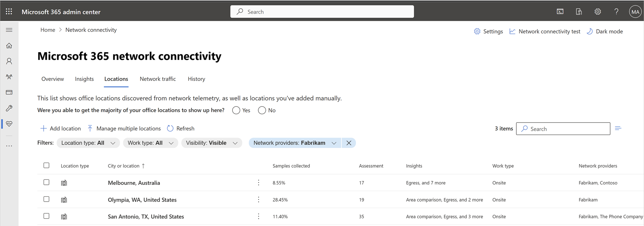Screen dimensions: 644x226
Task: Open settings gear in top header
Action: 597,11
